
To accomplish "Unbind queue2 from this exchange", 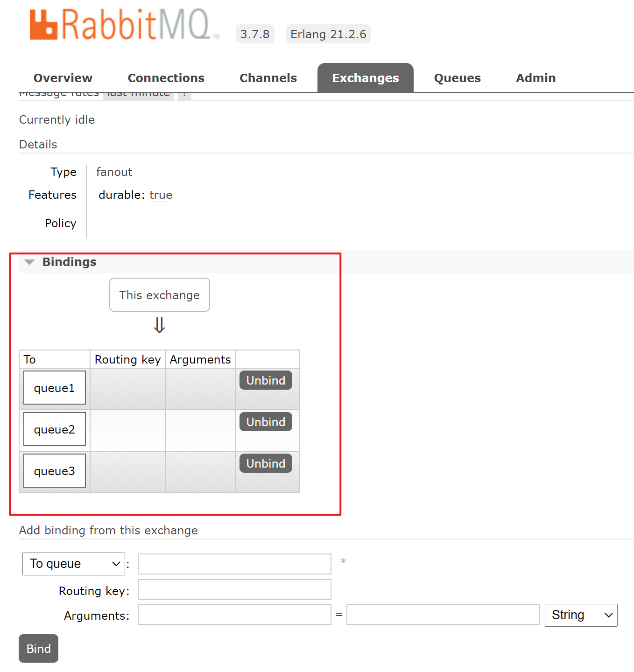I will click(266, 422).
